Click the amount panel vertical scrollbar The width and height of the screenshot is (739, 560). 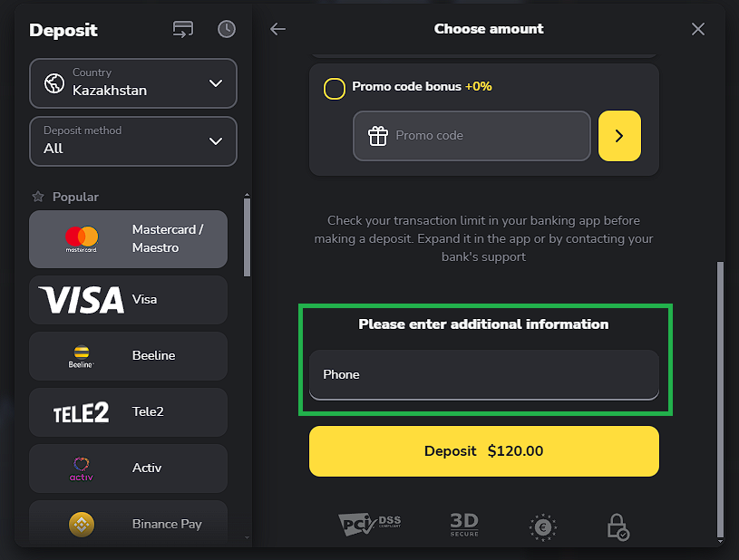pyautogui.click(x=720, y=399)
